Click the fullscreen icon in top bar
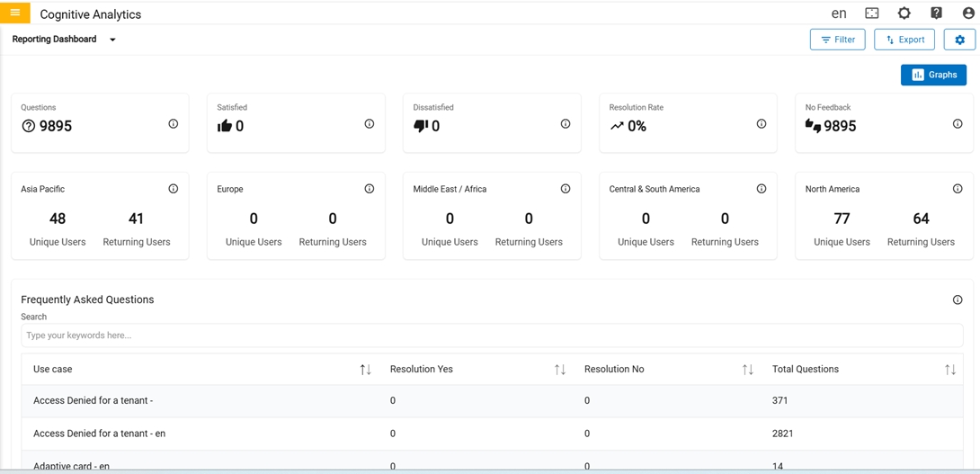 872,13
